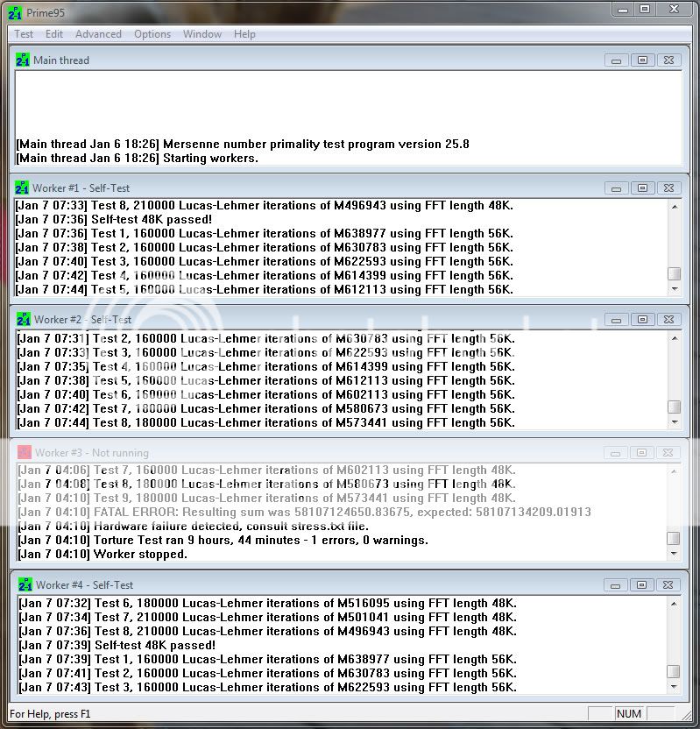Click the 'Torture Test ran 9 hours' line
This screenshot has height=729, width=700.
223,541
